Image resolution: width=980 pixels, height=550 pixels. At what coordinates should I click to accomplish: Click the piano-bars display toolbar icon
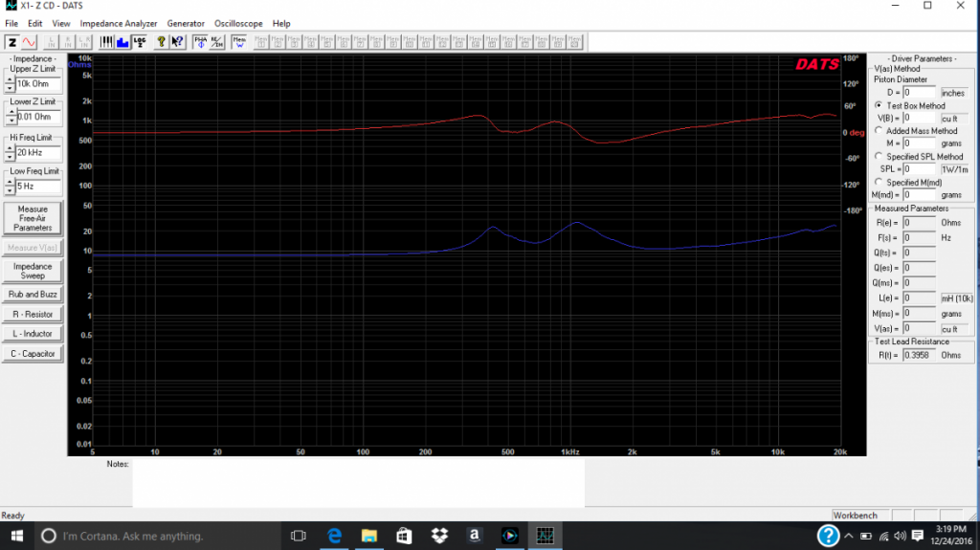click(x=106, y=42)
